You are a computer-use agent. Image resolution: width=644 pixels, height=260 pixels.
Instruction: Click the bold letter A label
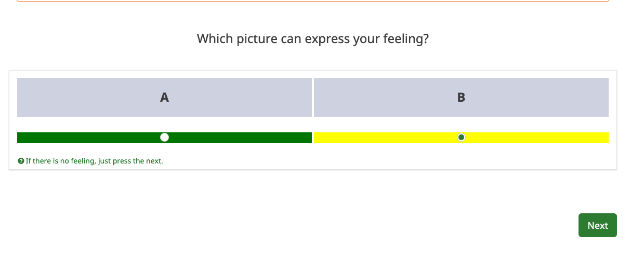[x=164, y=97]
